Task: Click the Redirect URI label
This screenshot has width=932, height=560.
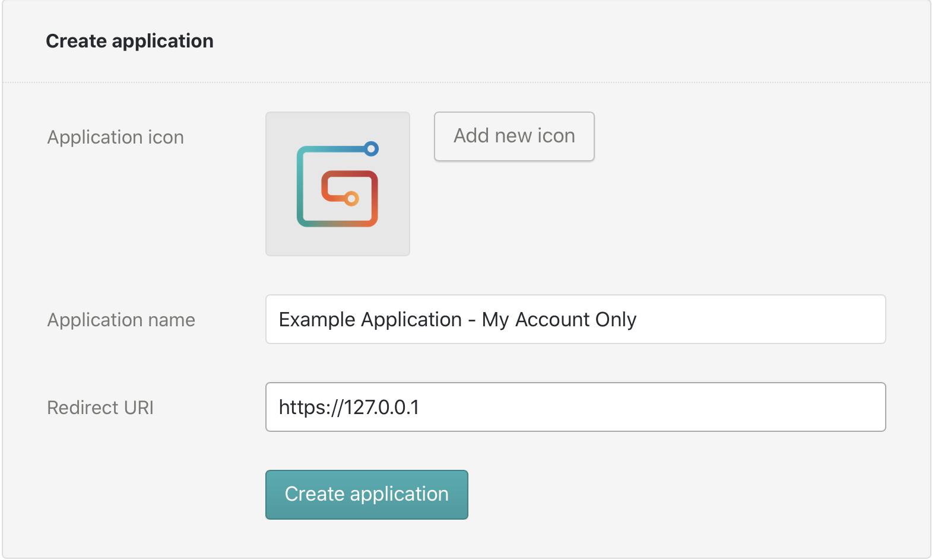Action: tap(100, 408)
